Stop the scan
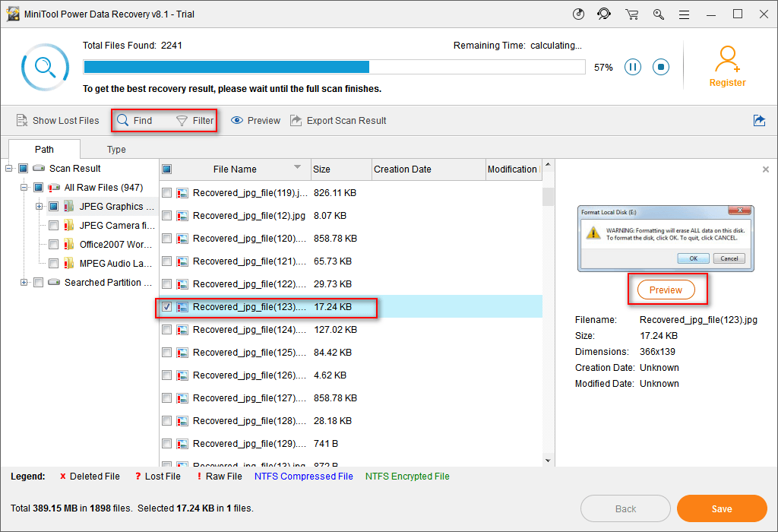The height and width of the screenshot is (532, 778). pos(661,67)
